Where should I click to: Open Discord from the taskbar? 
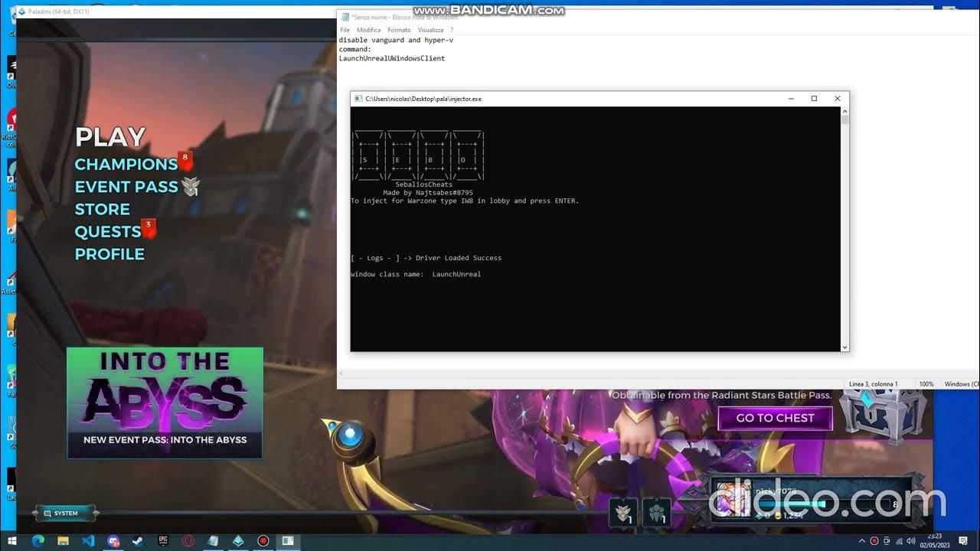[x=113, y=541]
